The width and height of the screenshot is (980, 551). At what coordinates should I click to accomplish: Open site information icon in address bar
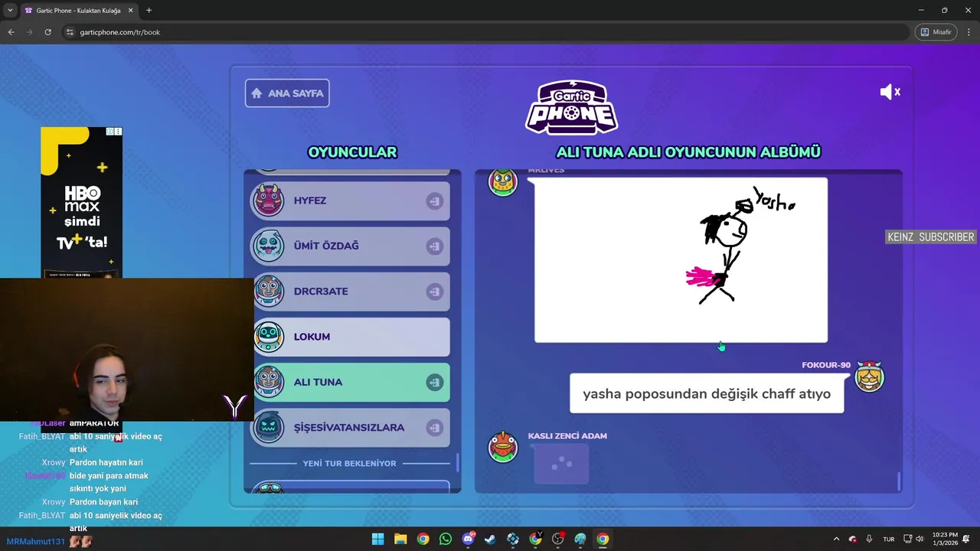70,32
